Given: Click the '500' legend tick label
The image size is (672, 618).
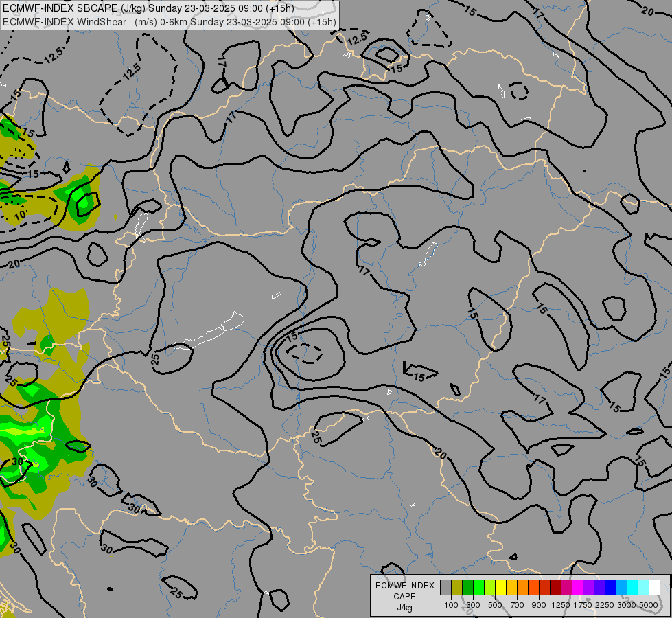Looking at the screenshot, I should (x=495, y=605).
